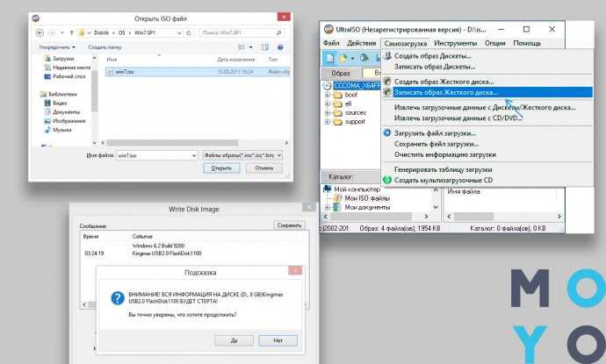Viewport: 606px width, 364px height.
Task: Click Yes (Да) in the confirmation dialog
Action: point(234,341)
